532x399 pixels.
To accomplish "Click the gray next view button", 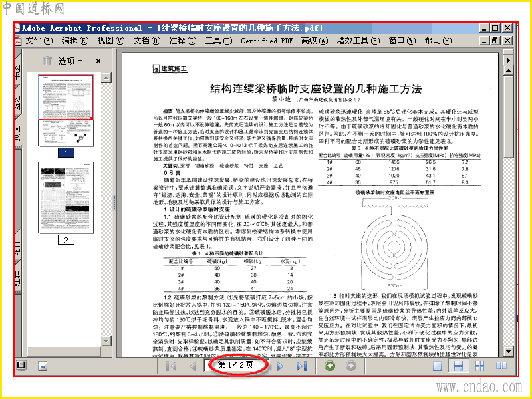I will 351,366.
